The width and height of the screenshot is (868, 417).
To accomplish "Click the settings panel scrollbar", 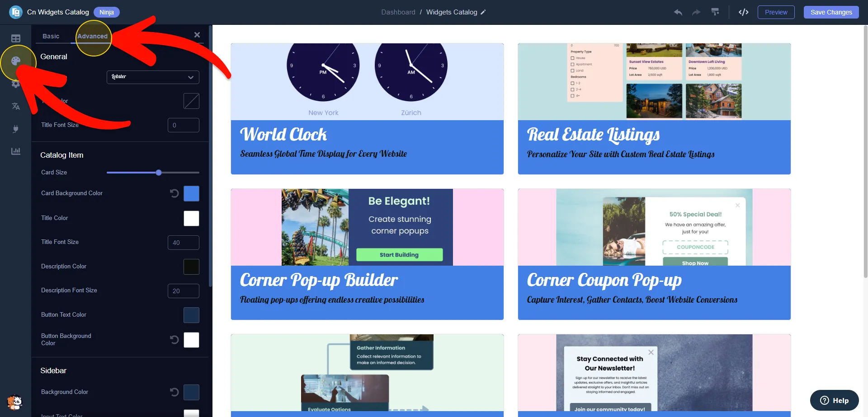I will 210,156.
